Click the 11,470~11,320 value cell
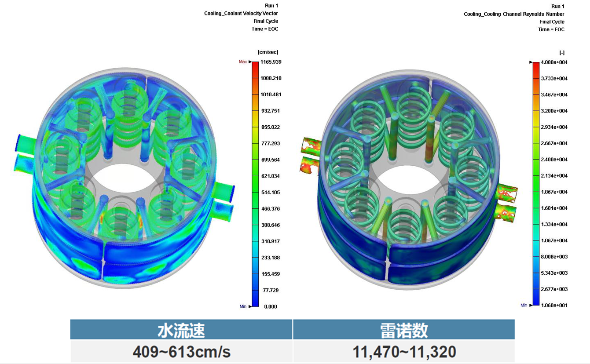Image resolution: width=590 pixels, height=364 pixels. click(x=403, y=352)
